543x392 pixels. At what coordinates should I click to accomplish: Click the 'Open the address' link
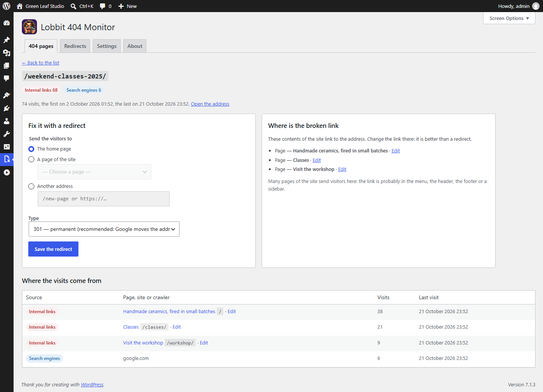[210, 104]
